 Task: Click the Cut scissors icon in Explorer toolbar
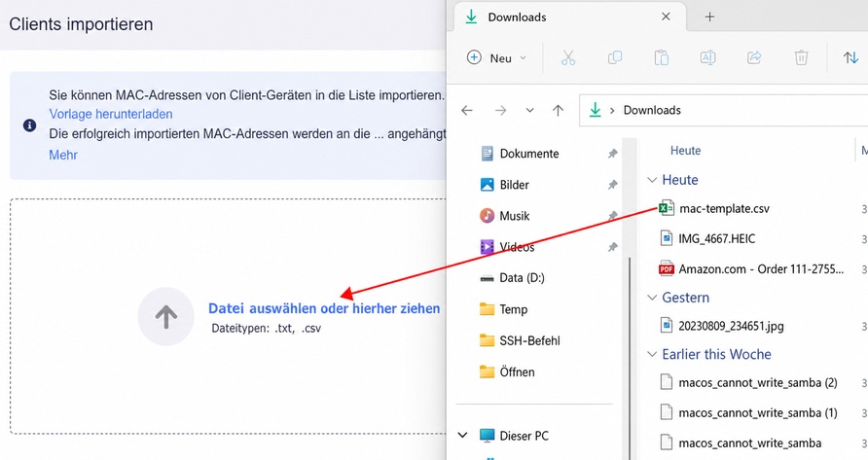568,57
